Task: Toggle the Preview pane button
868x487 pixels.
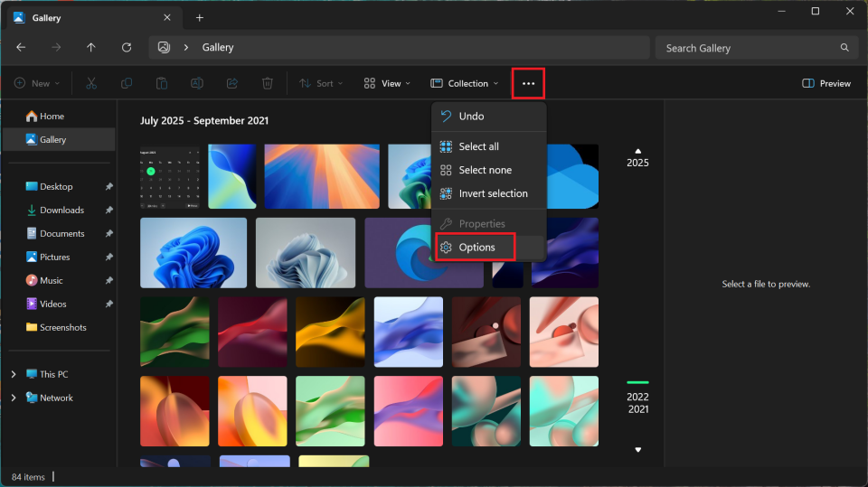Action: (x=826, y=83)
